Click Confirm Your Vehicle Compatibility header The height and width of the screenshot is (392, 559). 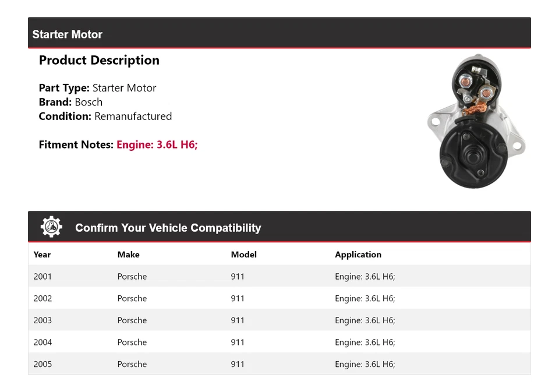click(168, 228)
